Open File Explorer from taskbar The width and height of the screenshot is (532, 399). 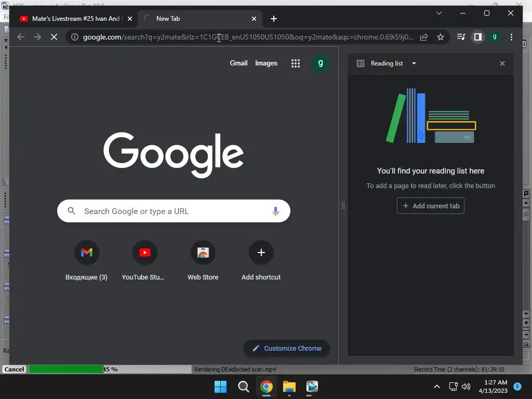click(289, 387)
